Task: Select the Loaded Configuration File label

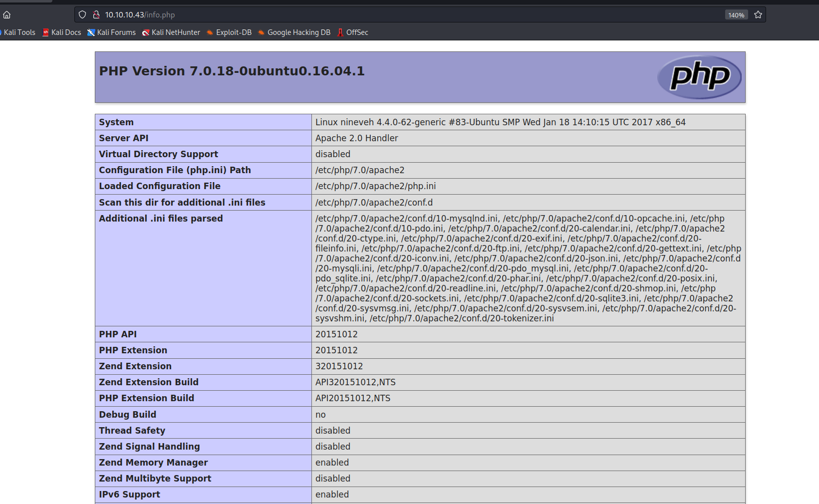Action: (160, 186)
